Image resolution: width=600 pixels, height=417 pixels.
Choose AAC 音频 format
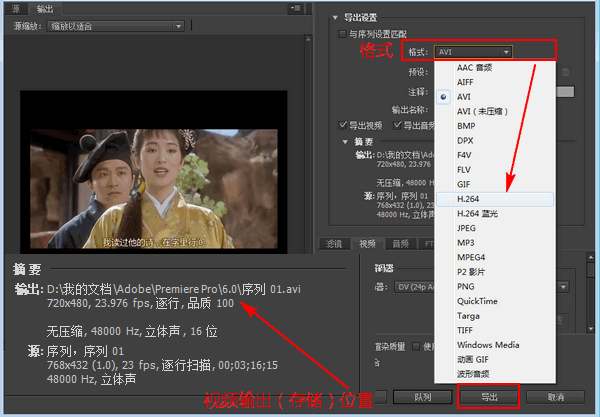coord(495,68)
